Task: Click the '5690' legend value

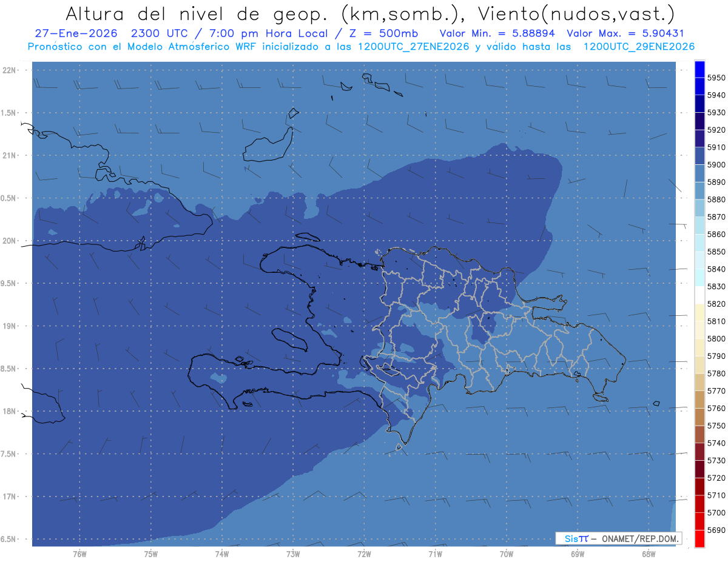Action: tap(716, 530)
